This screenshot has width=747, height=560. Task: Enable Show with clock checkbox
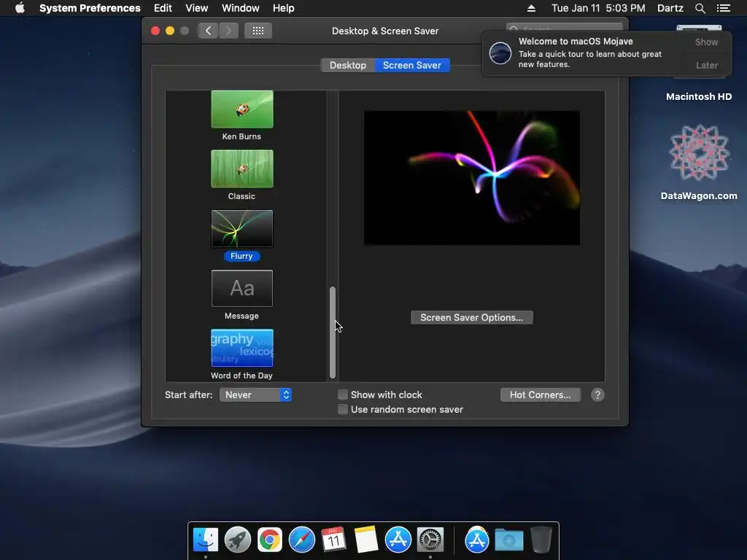click(x=343, y=394)
